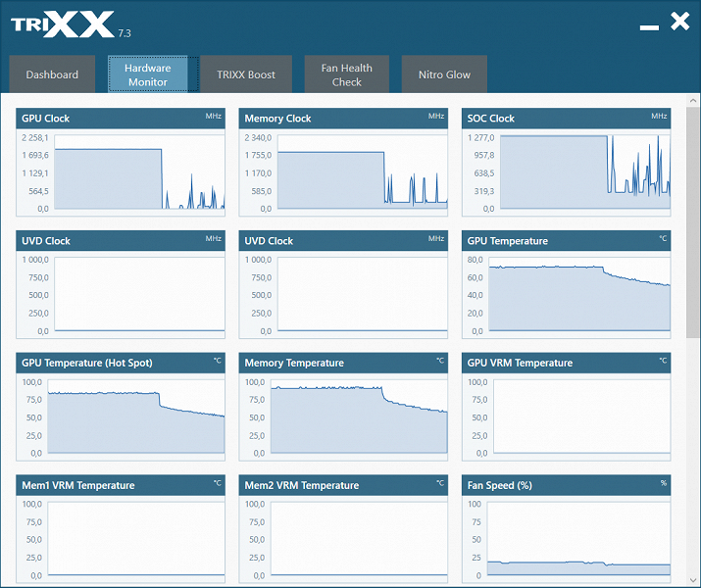The image size is (701, 588).
Task: Click the TRIXX logo
Action: click(63, 24)
